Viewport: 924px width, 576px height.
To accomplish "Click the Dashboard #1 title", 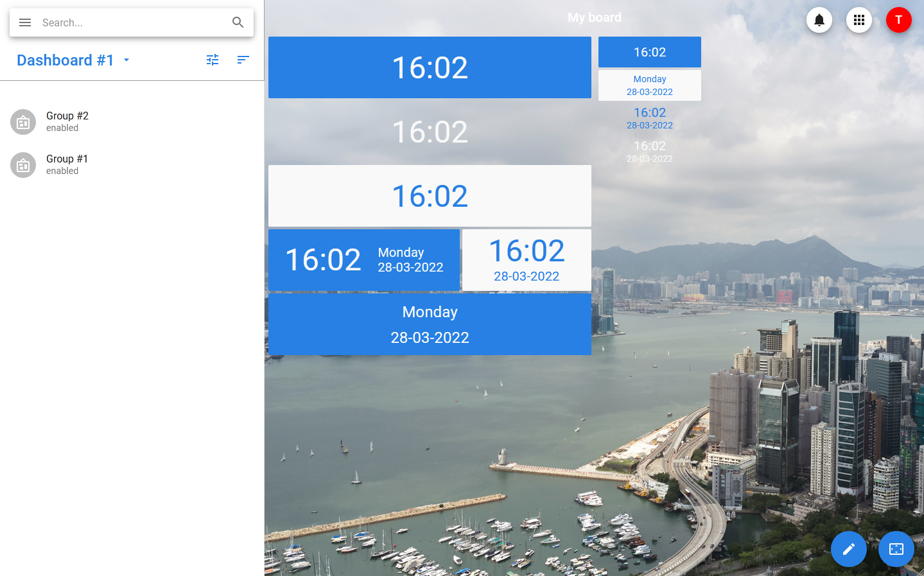I will point(65,60).
